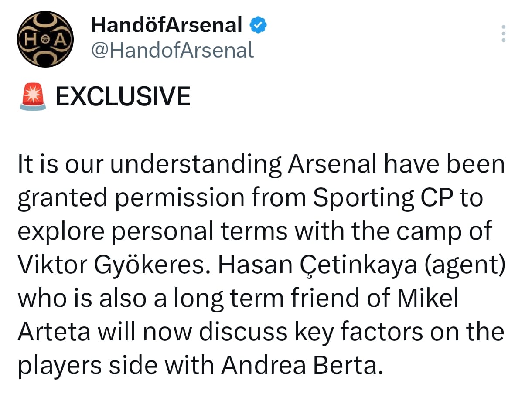Open the three-dot more options menu

pos(503,34)
